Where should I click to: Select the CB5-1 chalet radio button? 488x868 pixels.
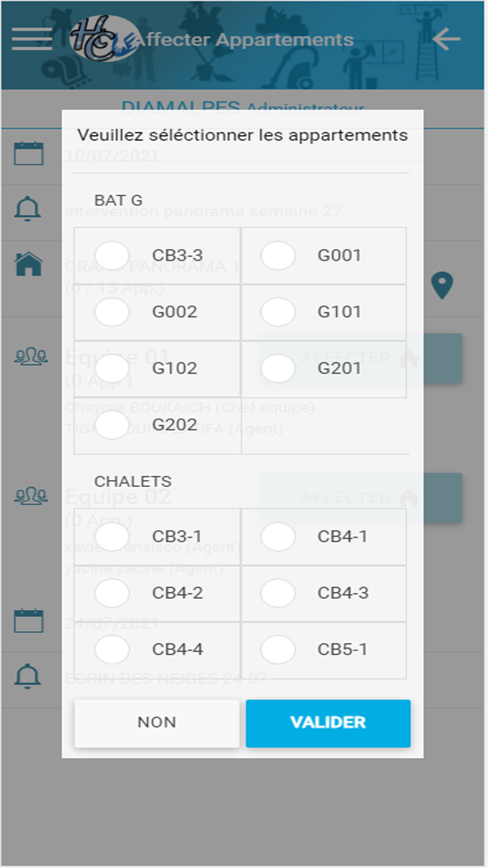coord(278,649)
